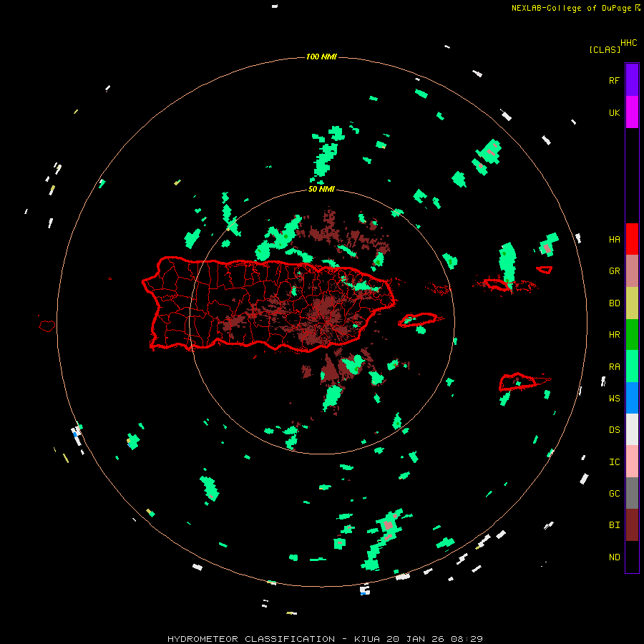This screenshot has width=644, height=644.
Task: Select the BD yellow legend color block
Action: [632, 303]
